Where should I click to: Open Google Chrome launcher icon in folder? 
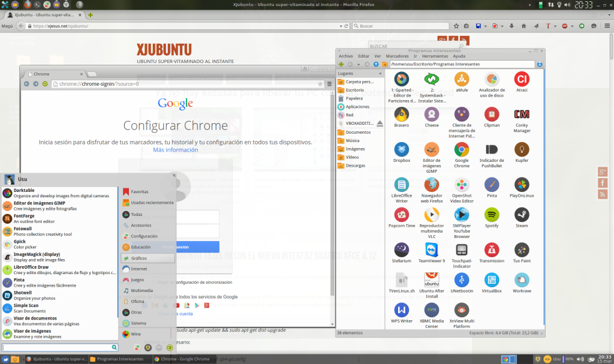point(462,150)
